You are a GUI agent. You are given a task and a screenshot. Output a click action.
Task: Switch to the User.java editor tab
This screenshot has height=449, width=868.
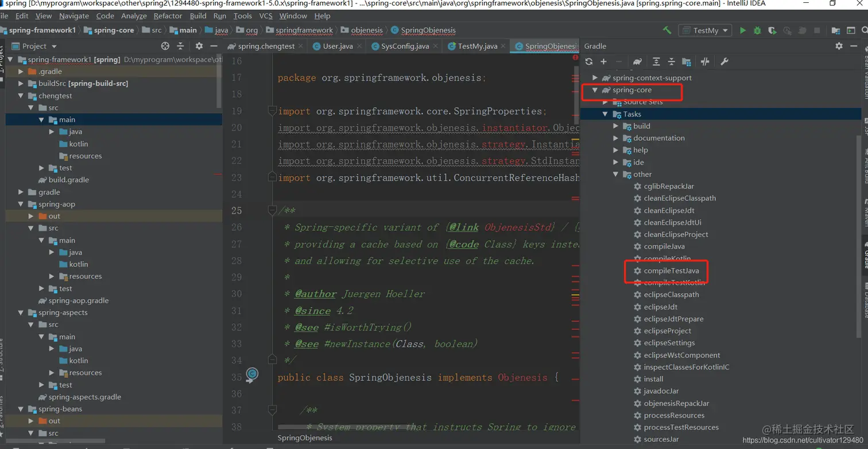tap(338, 47)
